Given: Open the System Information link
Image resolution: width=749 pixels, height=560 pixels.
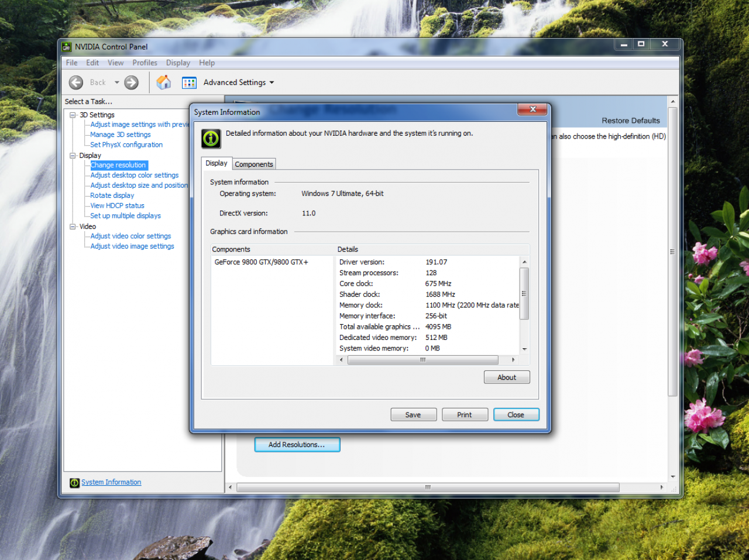Looking at the screenshot, I should point(111,482).
